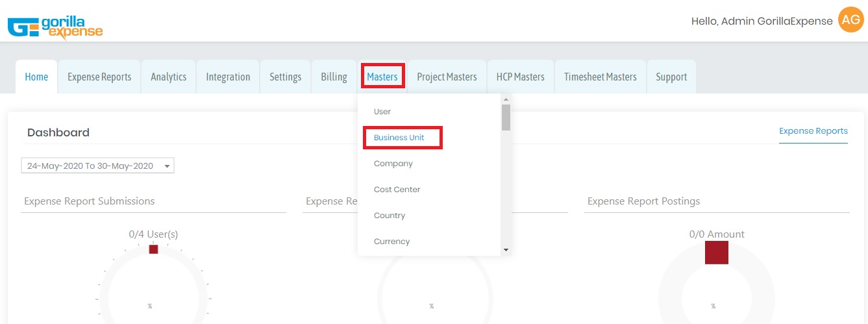The image size is (868, 324).
Task: Open the Integration tab
Action: 228,77
